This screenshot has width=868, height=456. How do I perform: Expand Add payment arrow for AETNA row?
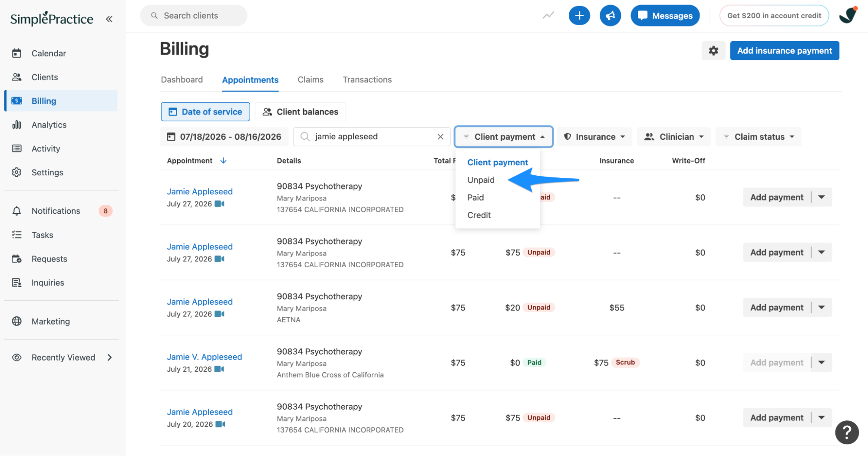tap(822, 307)
